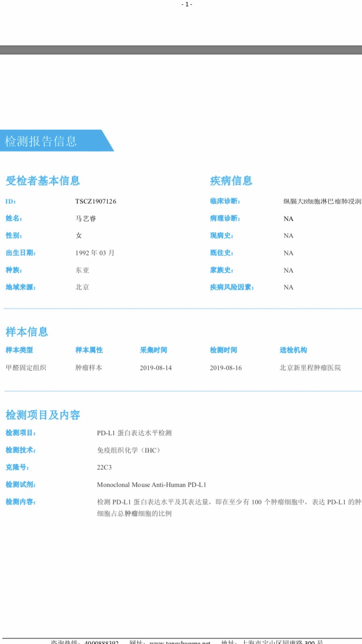Click the NA value beside 疾病风险因素
Image resolution: width=362 pixels, height=644 pixels.
[289, 287]
